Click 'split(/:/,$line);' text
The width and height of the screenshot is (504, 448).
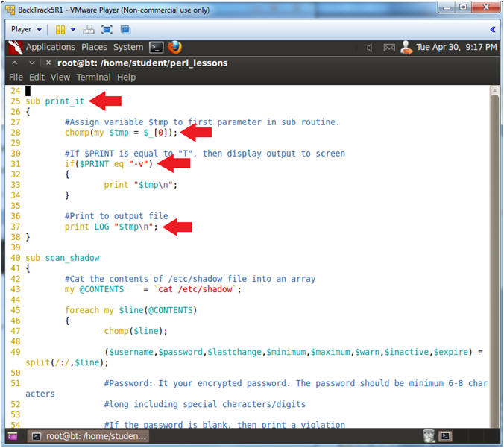tap(67, 362)
